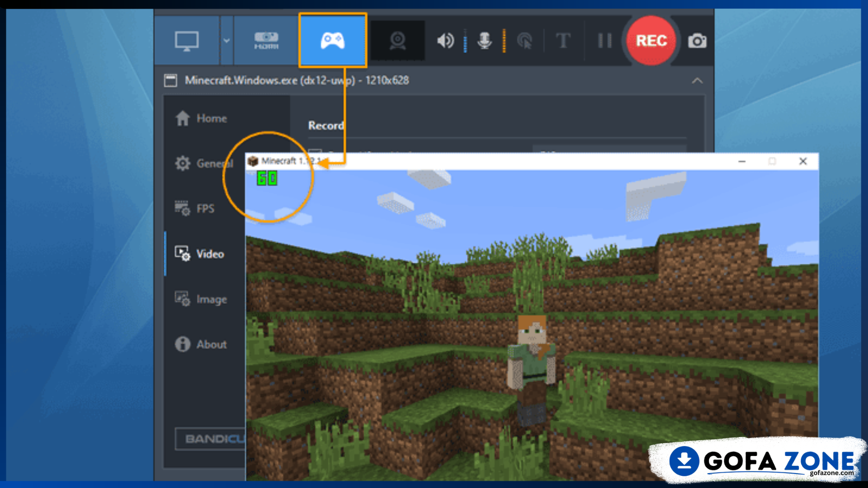Take screenshot with camera icon
The width and height of the screenshot is (868, 488).
coord(697,41)
